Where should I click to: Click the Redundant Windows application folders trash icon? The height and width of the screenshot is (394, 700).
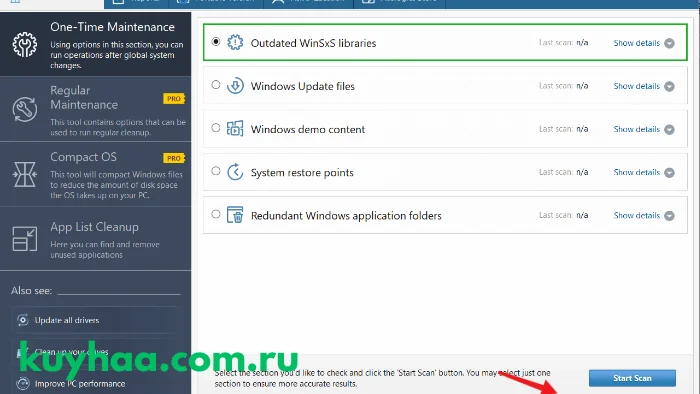[x=235, y=215]
